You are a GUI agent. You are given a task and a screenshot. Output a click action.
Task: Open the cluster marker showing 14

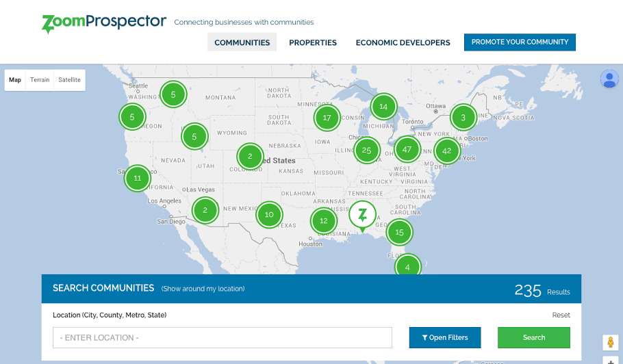(383, 106)
